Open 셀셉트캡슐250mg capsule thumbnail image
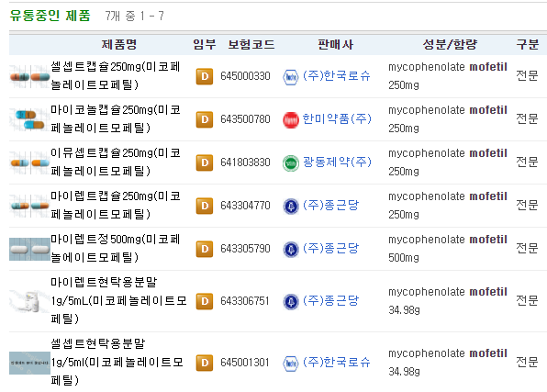The image size is (547, 392). coord(29,76)
